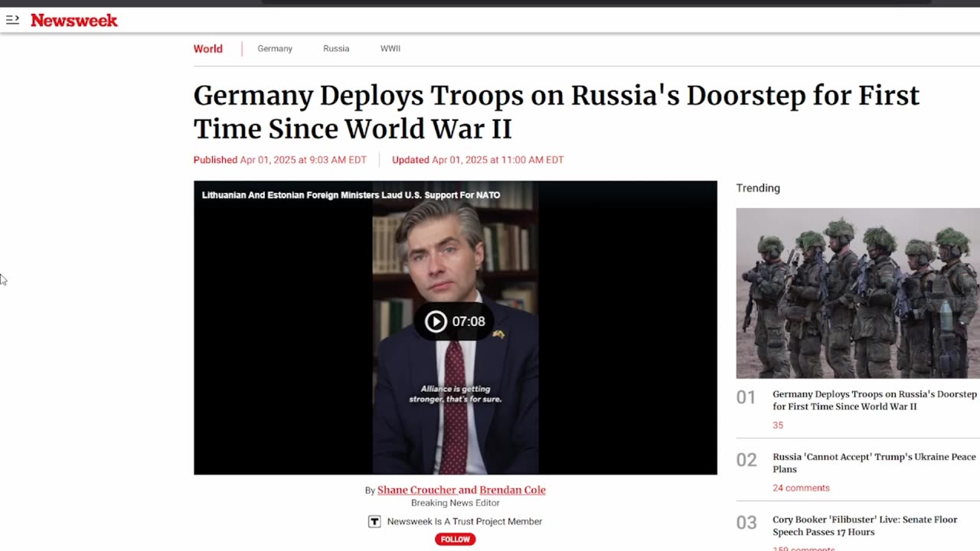Open author Shane Croucher's profile link

pyautogui.click(x=418, y=490)
